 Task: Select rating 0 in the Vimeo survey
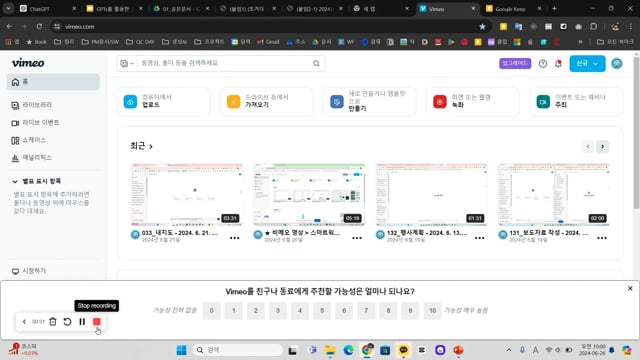click(211, 311)
